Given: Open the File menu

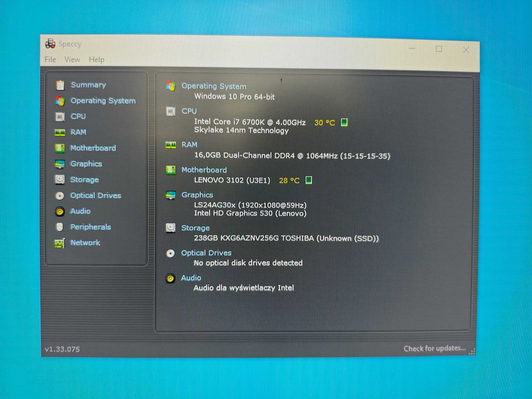Looking at the screenshot, I should point(50,60).
